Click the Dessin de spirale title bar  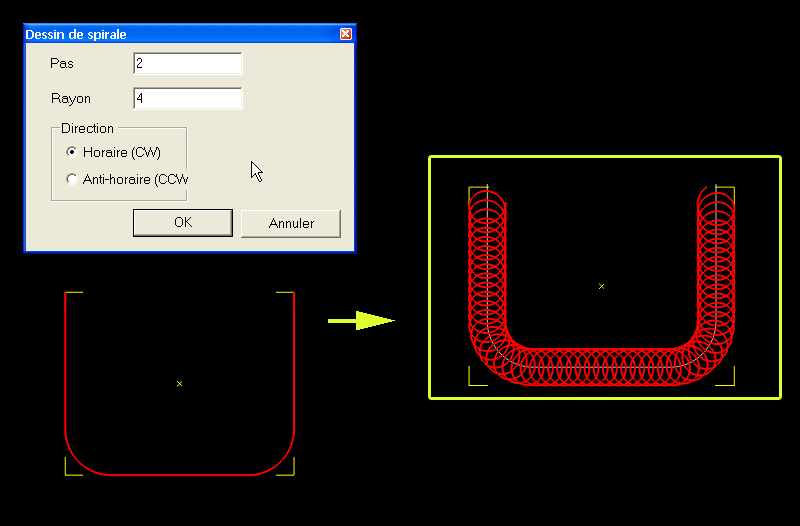pyautogui.click(x=190, y=34)
